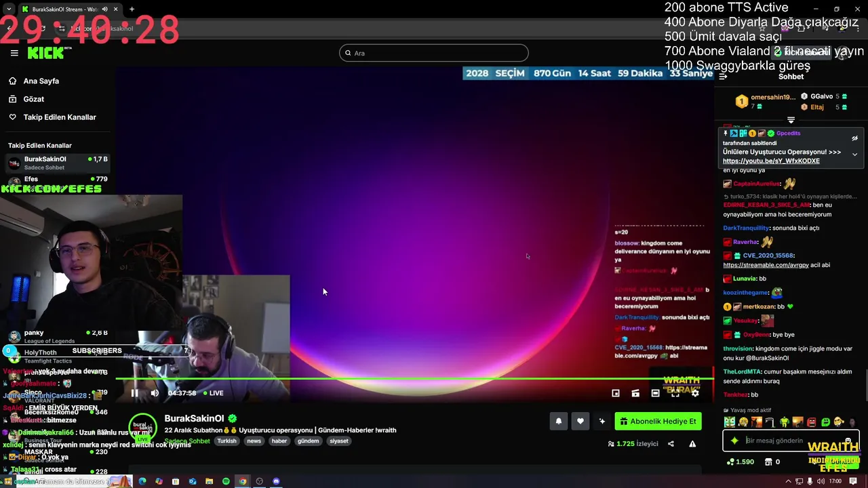
Task: Toggle picture-in-picture mini player
Action: click(x=616, y=393)
